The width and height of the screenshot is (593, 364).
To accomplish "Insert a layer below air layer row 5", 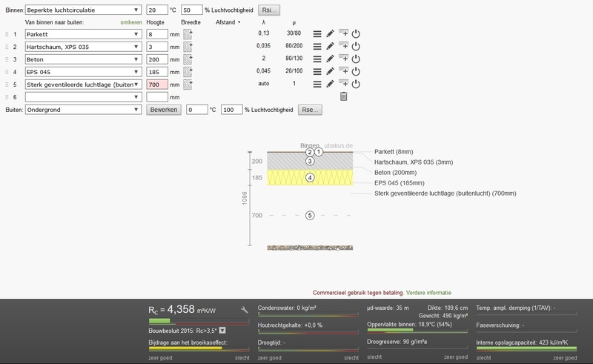I will 343,83.
